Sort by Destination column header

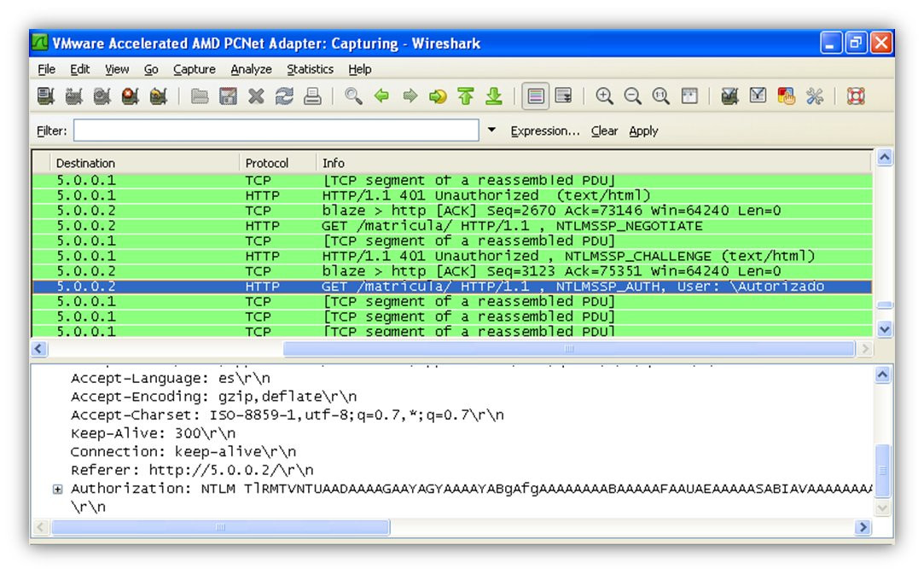(x=144, y=163)
